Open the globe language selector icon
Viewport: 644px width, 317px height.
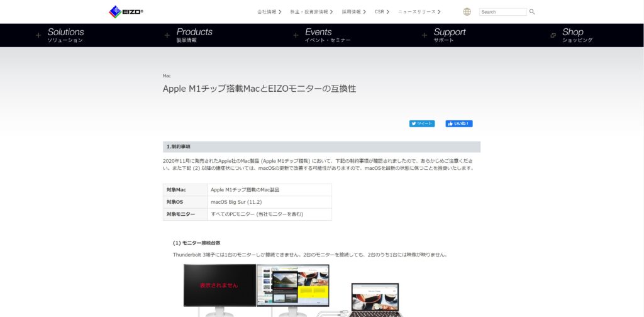click(467, 12)
